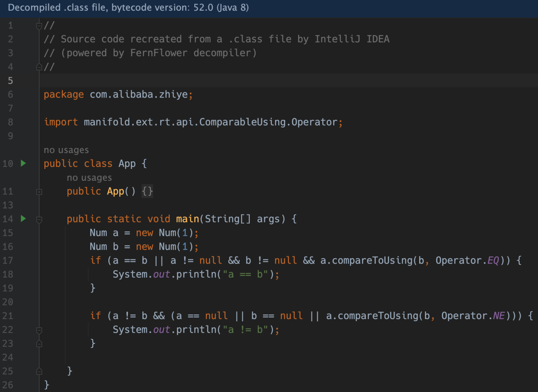
Task: Click Operator.NE constant on line 21
Action: coord(499,316)
